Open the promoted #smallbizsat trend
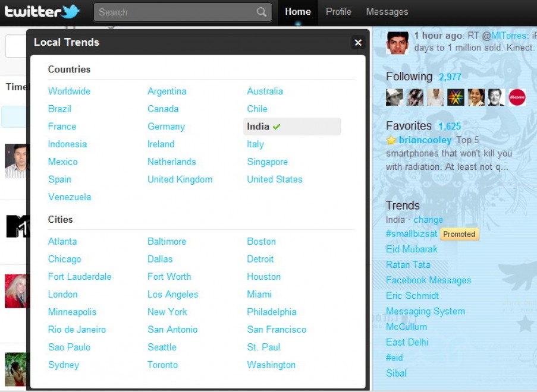This screenshot has width=537, height=392. (x=412, y=234)
